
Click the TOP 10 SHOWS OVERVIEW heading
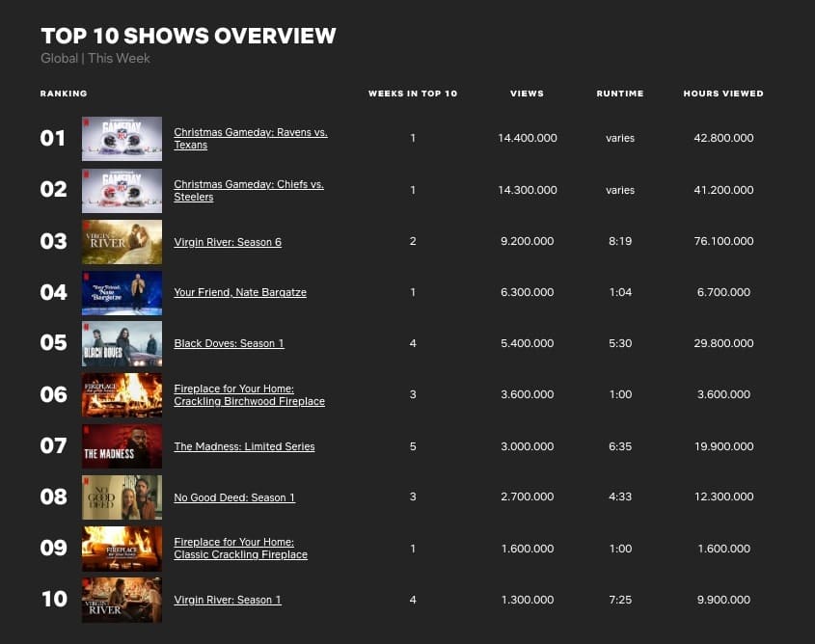click(188, 36)
